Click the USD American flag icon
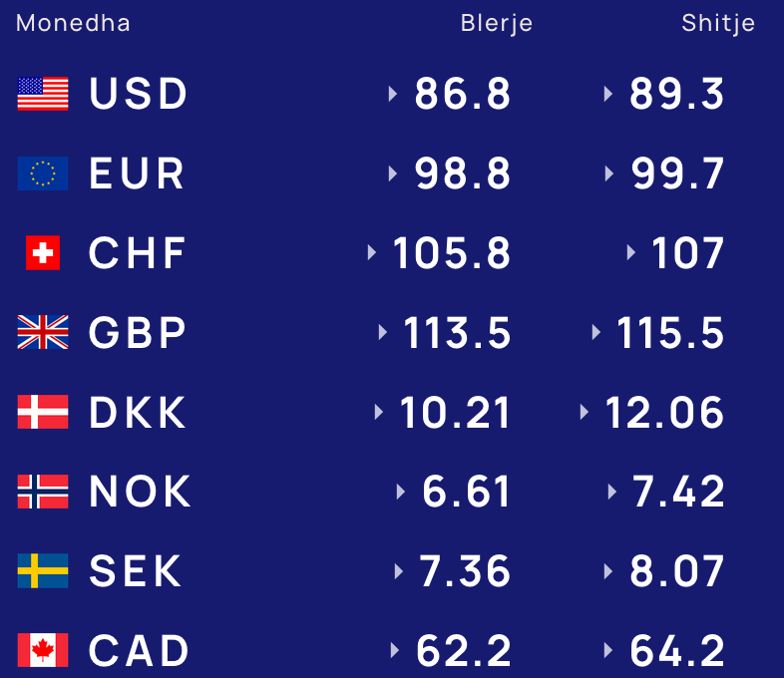Viewport: 784px width, 678px height. point(43,94)
